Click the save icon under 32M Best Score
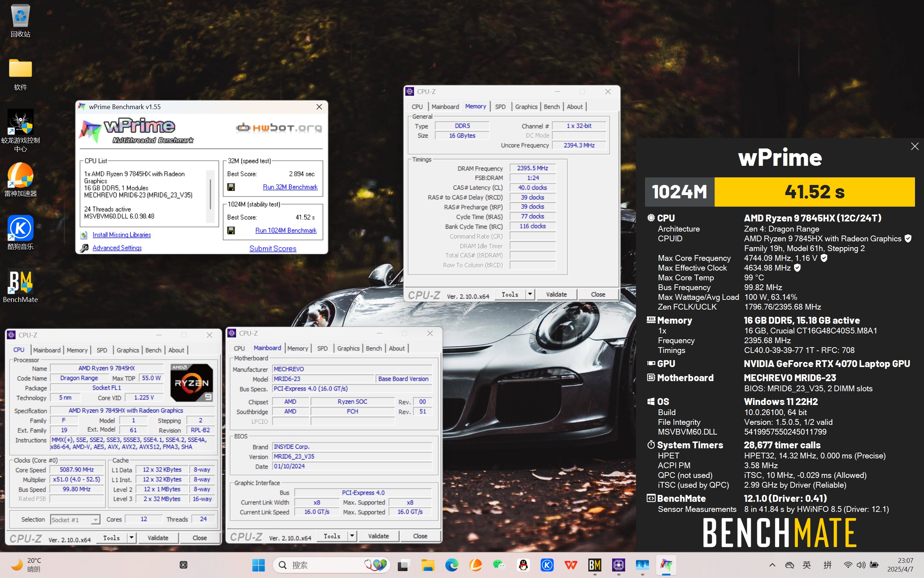The image size is (924, 578). pos(231,187)
